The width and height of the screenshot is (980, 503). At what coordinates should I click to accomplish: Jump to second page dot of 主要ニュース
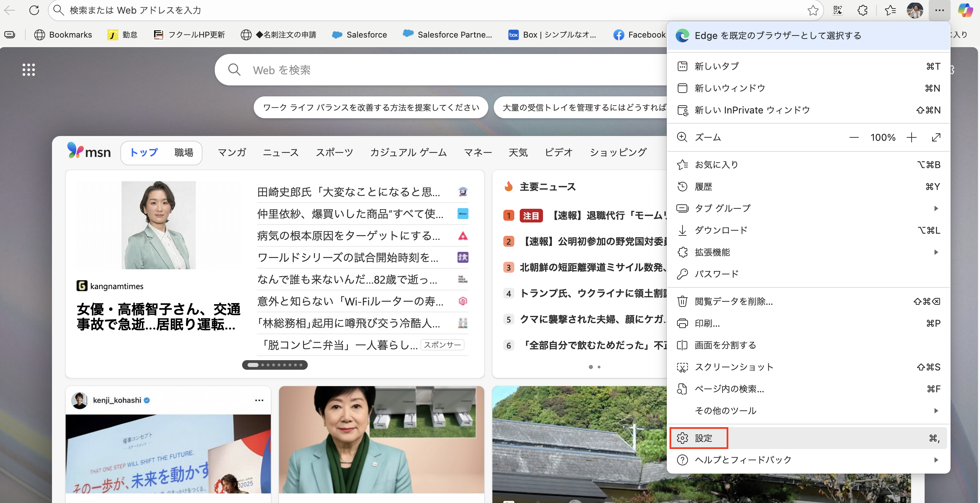point(599,367)
